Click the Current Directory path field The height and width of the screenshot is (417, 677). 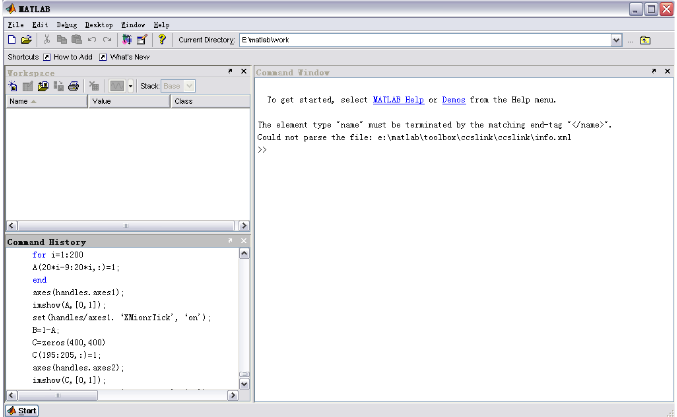click(425, 40)
